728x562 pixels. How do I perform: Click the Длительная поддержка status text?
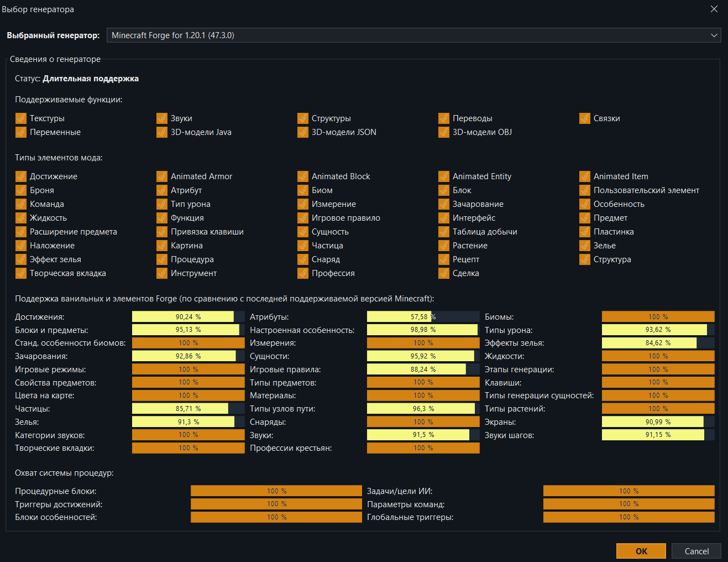91,79
